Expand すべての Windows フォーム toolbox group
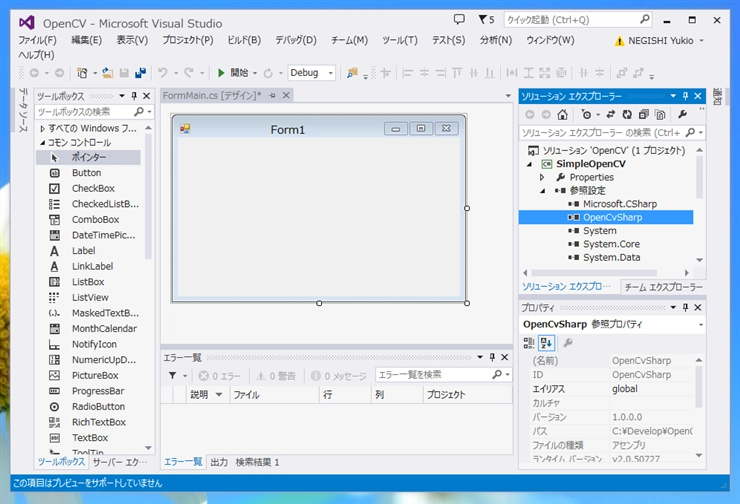740x504 pixels. click(x=42, y=128)
